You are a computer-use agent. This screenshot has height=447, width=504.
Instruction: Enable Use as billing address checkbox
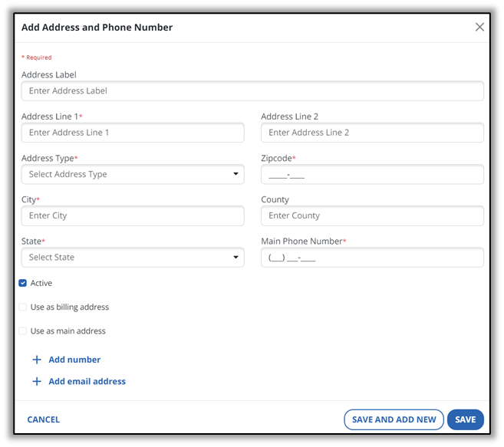[x=23, y=307]
